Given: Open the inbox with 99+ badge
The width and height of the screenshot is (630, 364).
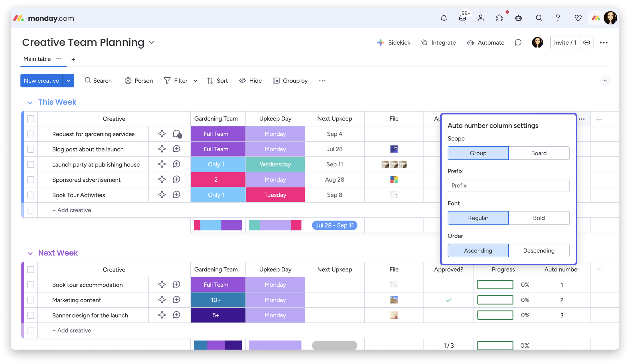Looking at the screenshot, I should point(462,18).
